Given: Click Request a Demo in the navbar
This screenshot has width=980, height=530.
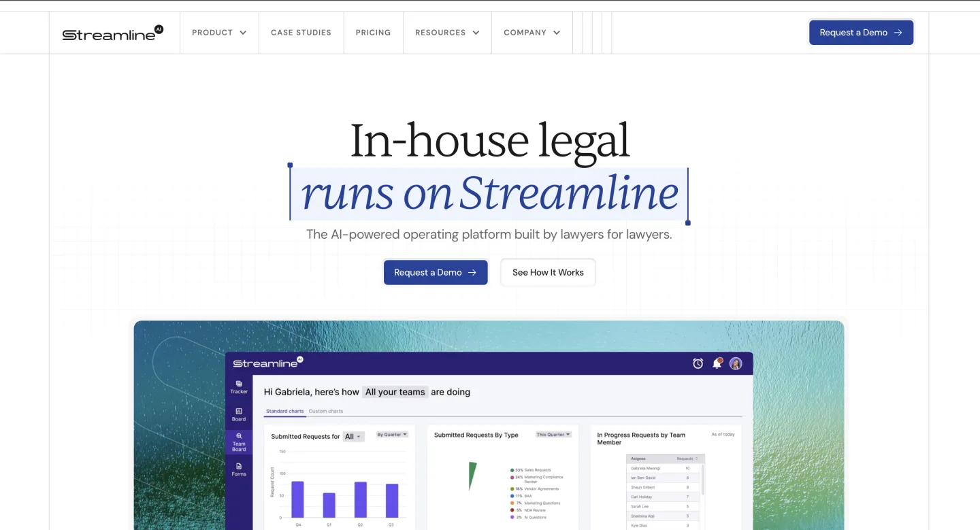Looking at the screenshot, I should click(861, 33).
